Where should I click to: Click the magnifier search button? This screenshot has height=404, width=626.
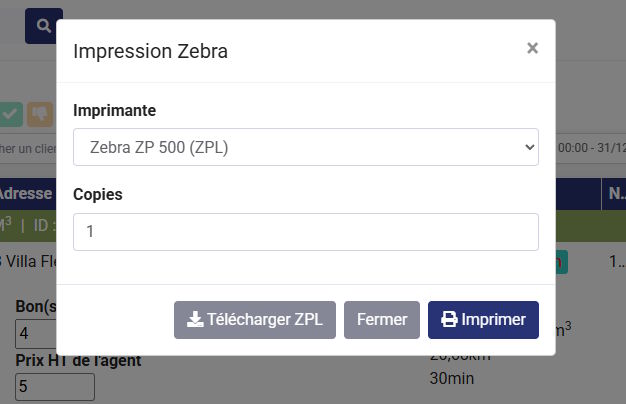[43, 25]
